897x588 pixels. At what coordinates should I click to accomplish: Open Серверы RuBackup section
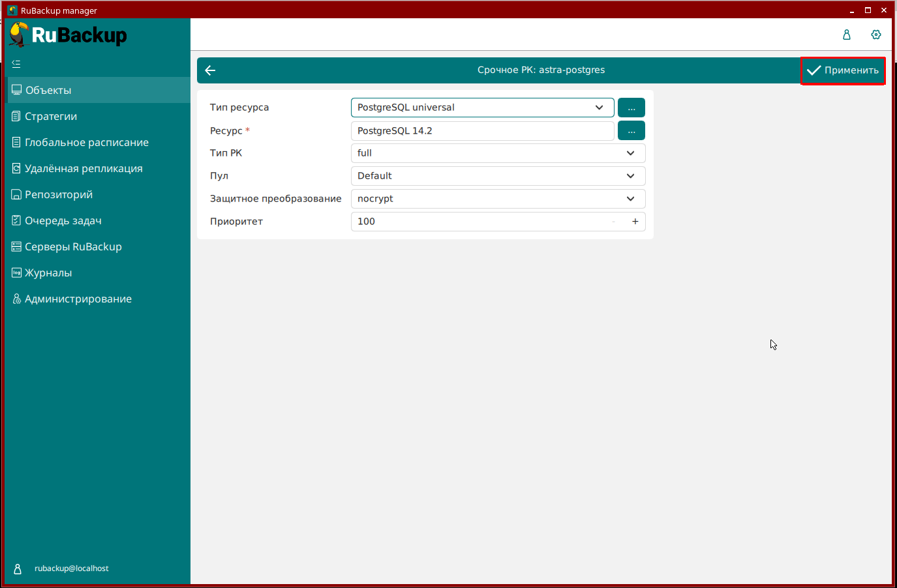98,246
